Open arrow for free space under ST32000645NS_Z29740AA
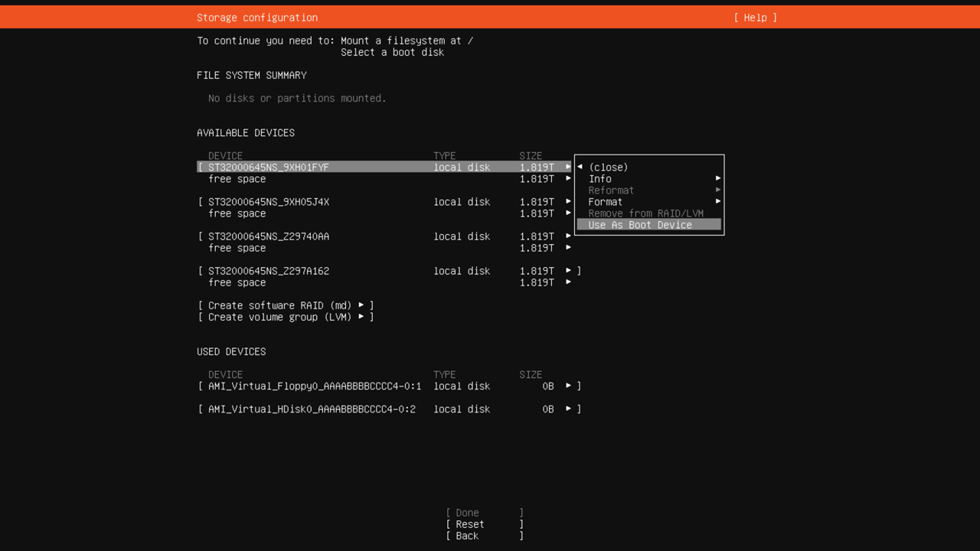The height and width of the screenshot is (551, 980). click(568, 248)
